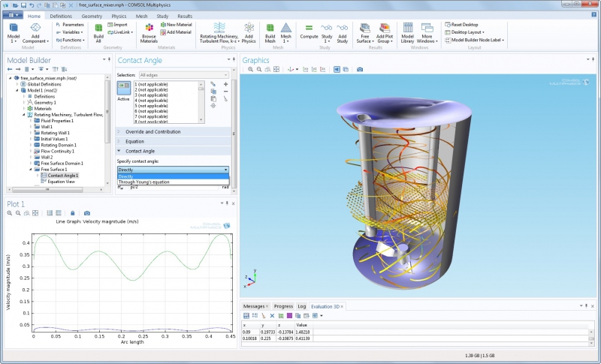
Task: Open the Log tab
Action: click(302, 306)
